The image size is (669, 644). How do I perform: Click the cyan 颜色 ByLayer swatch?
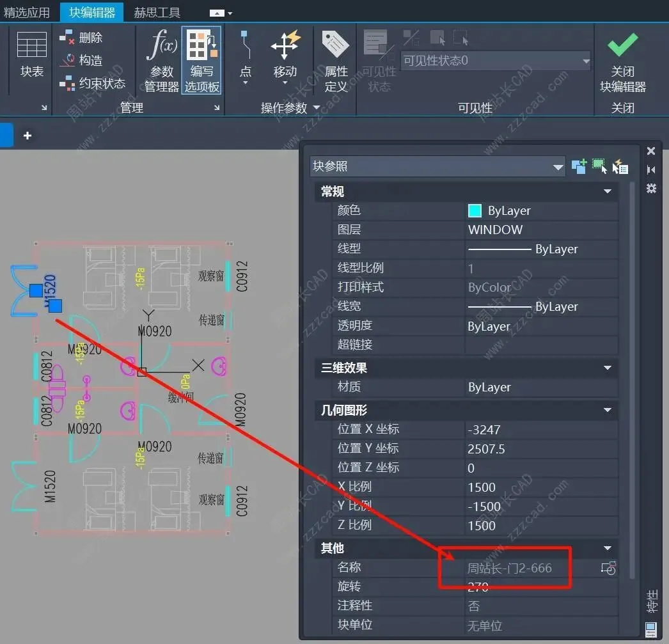pyautogui.click(x=475, y=210)
